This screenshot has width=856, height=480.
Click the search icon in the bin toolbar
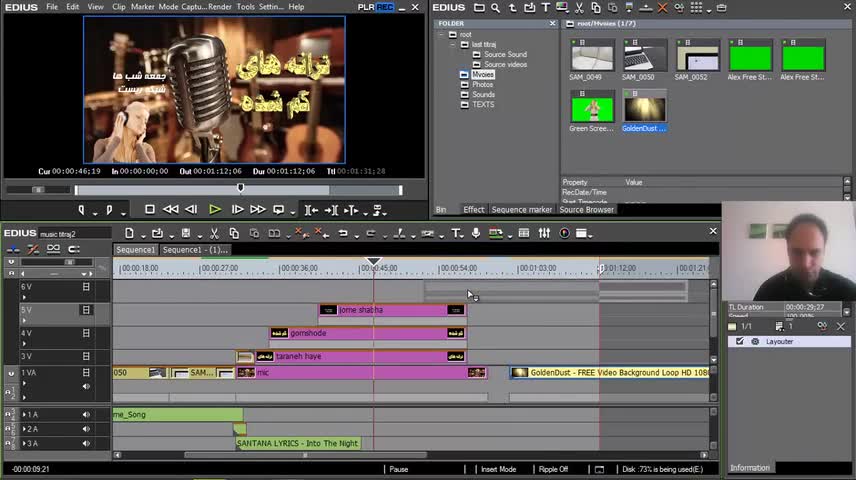click(495, 8)
